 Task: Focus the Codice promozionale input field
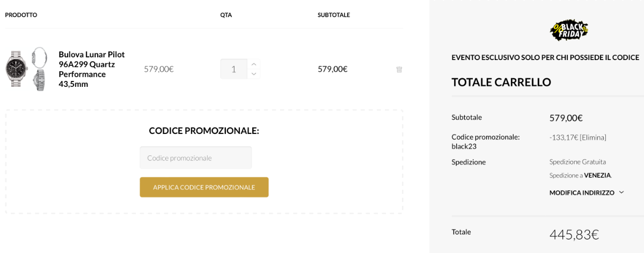pyautogui.click(x=195, y=158)
